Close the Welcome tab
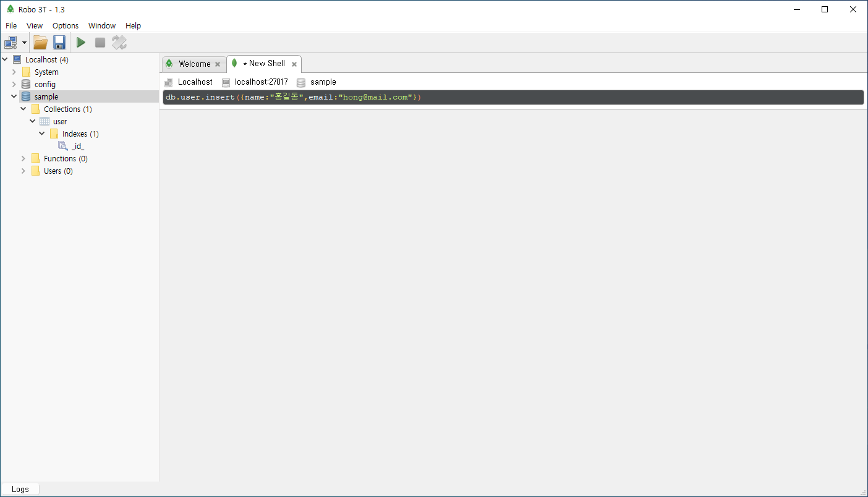The image size is (868, 497). [218, 64]
